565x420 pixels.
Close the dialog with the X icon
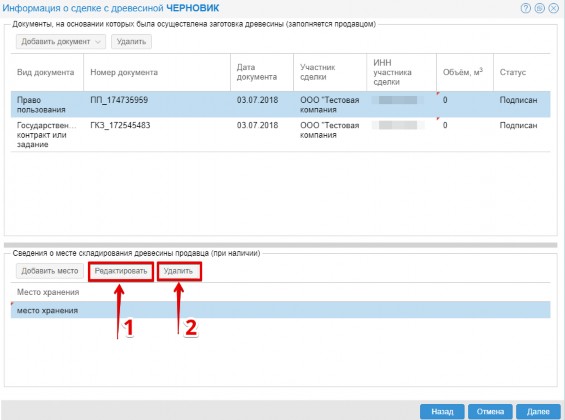553,8
